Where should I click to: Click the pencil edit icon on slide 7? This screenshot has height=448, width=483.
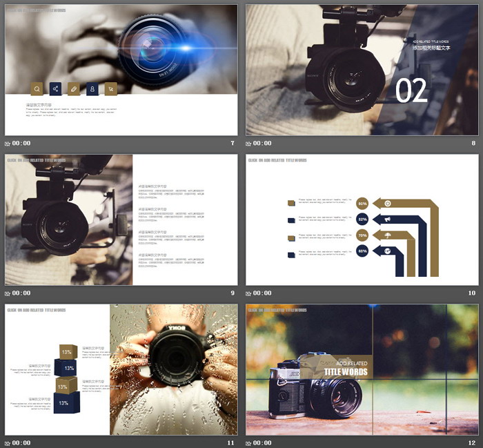pyautogui.click(x=73, y=88)
